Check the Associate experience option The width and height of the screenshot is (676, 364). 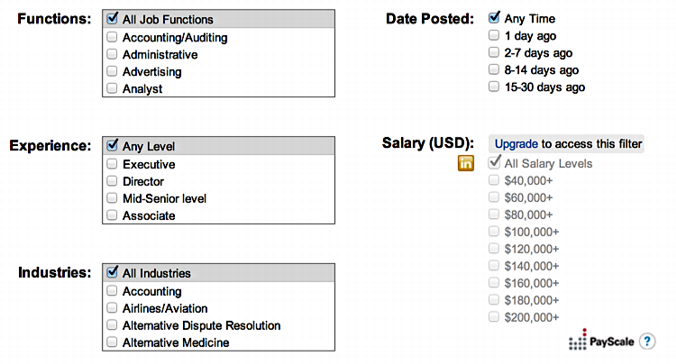coord(112,215)
